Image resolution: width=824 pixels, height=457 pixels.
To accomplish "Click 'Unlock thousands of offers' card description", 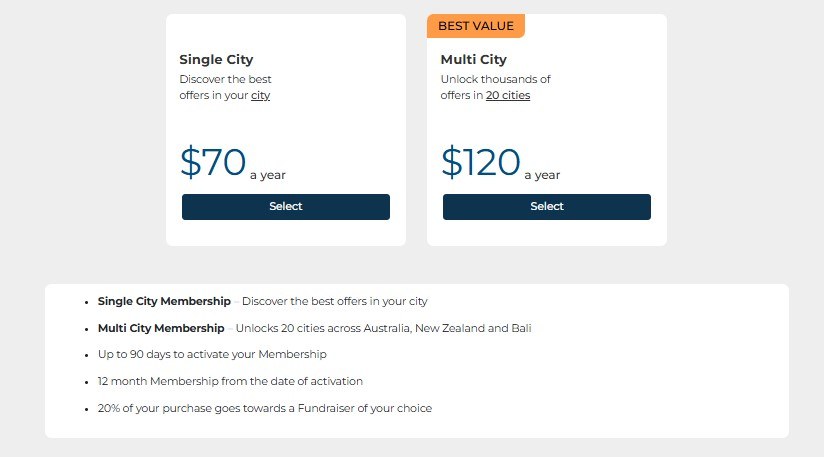I will pos(495,80).
